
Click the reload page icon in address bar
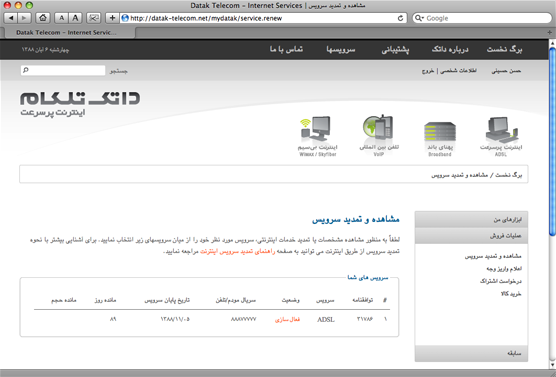point(400,18)
